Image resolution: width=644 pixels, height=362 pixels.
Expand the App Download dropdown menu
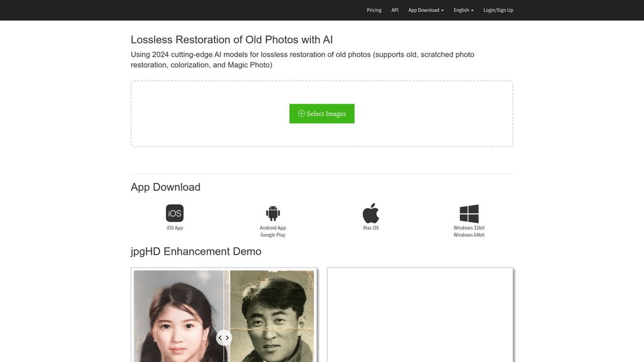426,10
